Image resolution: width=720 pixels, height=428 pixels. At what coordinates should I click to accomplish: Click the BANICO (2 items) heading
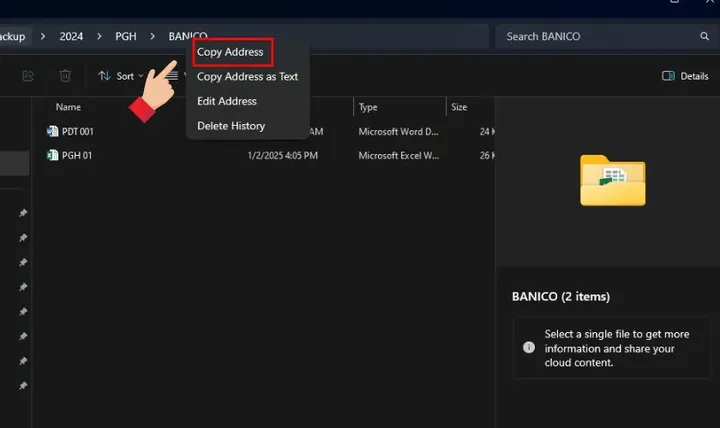click(x=561, y=297)
